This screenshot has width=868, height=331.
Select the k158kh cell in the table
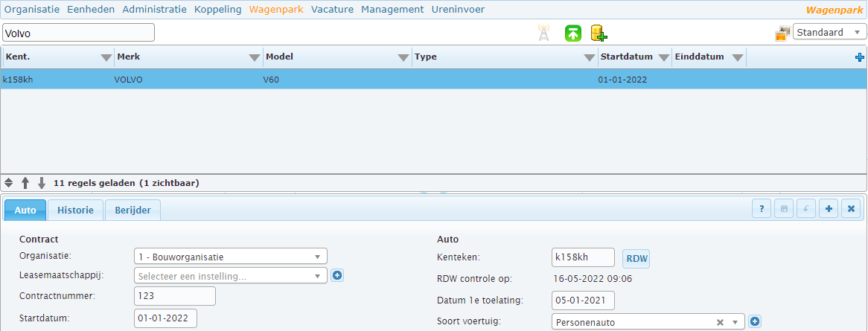(19, 79)
